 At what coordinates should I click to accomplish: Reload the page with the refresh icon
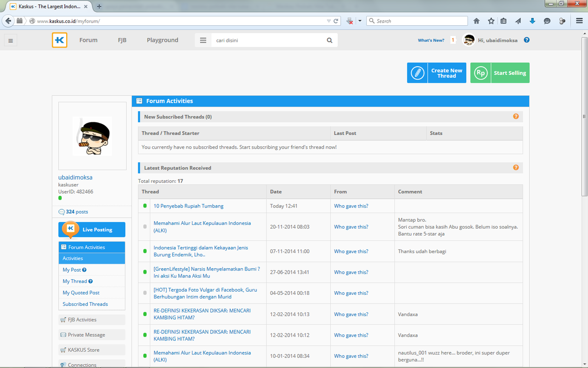[336, 21]
